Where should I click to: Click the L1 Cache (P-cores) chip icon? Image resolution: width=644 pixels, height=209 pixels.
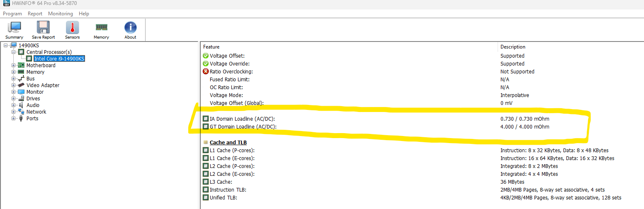pos(206,150)
